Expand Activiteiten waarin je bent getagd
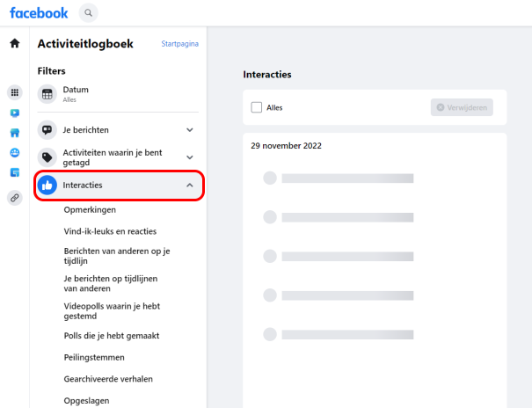 coord(118,157)
